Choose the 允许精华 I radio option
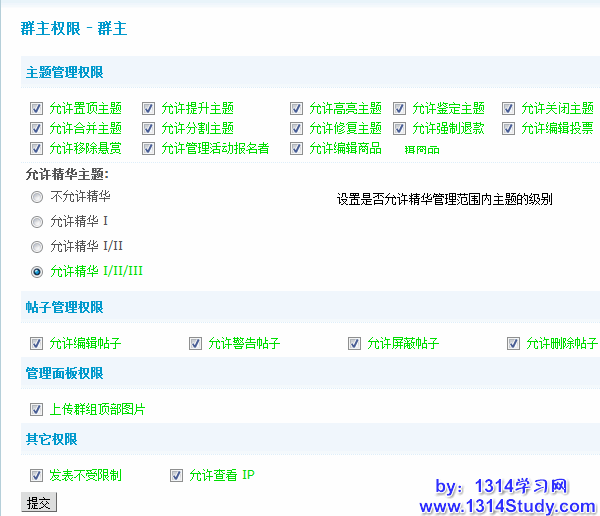Screen dimensions: 600x516 (37, 221)
